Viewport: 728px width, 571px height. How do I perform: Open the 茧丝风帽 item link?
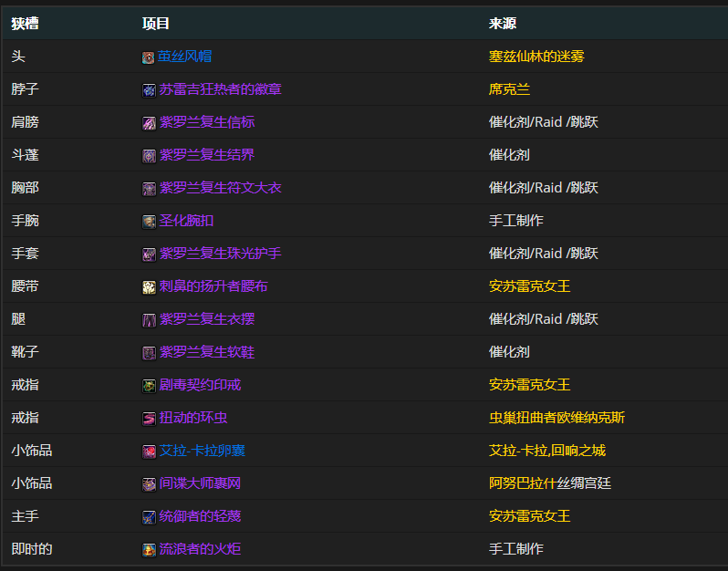click(184, 57)
